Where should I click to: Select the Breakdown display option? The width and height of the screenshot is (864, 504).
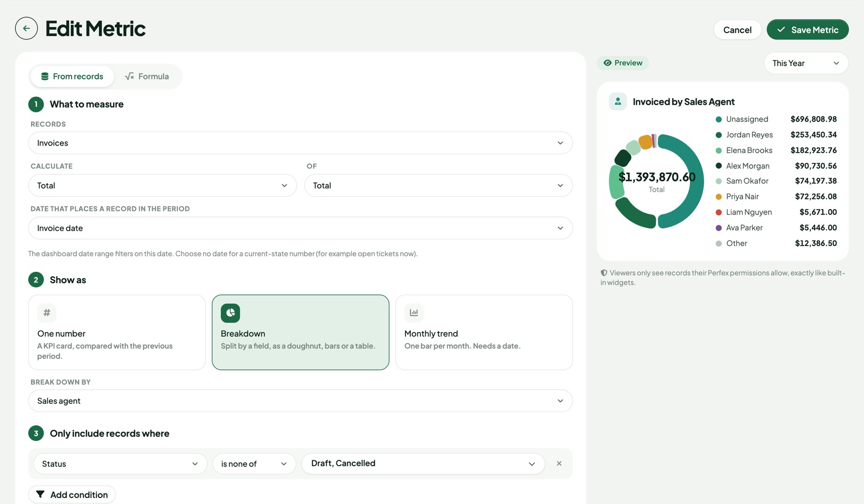coord(301,333)
